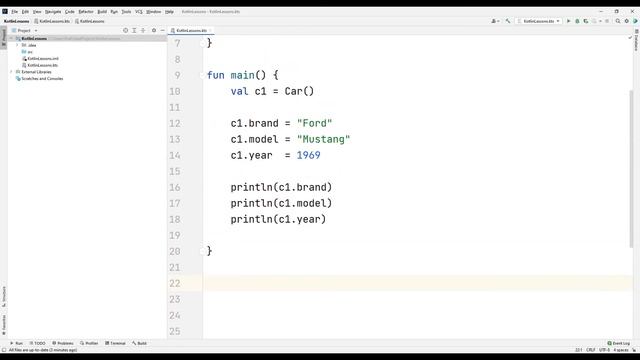Open the Navigate menu
The width and height of the screenshot is (640, 360).
point(53,12)
